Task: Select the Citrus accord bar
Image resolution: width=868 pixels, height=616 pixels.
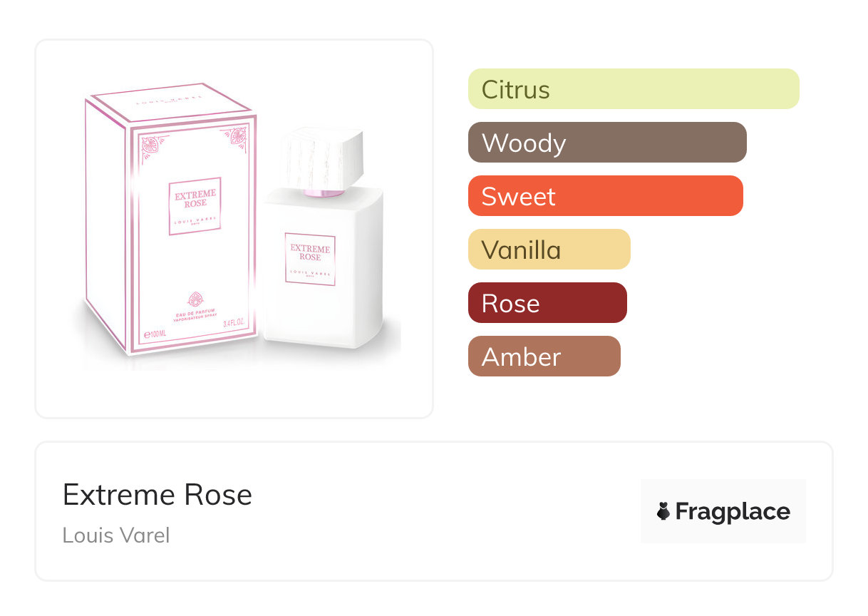Action: pyautogui.click(x=634, y=89)
